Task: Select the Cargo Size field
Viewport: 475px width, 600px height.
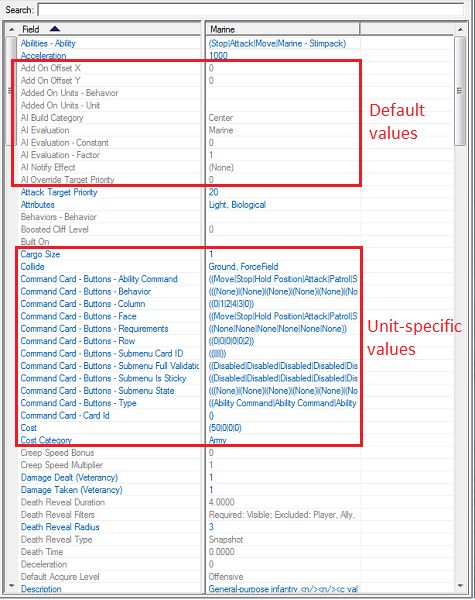Action: click(40, 254)
